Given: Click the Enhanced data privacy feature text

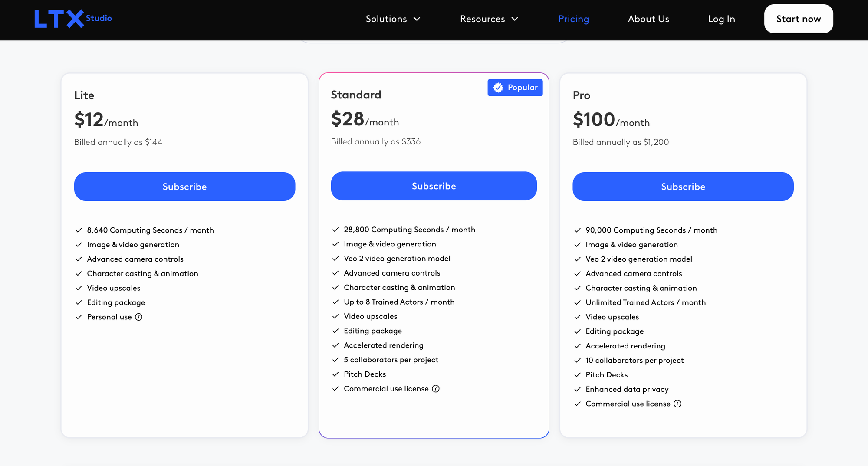Looking at the screenshot, I should click(x=627, y=389).
